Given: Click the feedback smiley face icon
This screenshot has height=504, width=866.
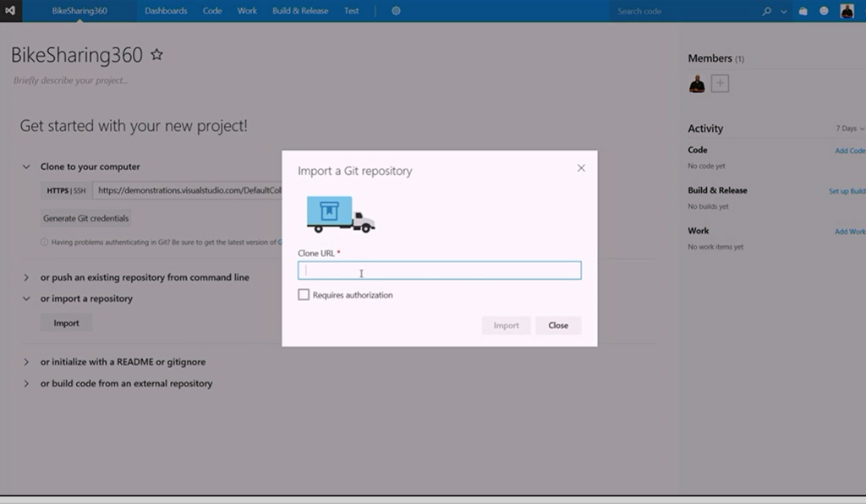Looking at the screenshot, I should coord(824,11).
